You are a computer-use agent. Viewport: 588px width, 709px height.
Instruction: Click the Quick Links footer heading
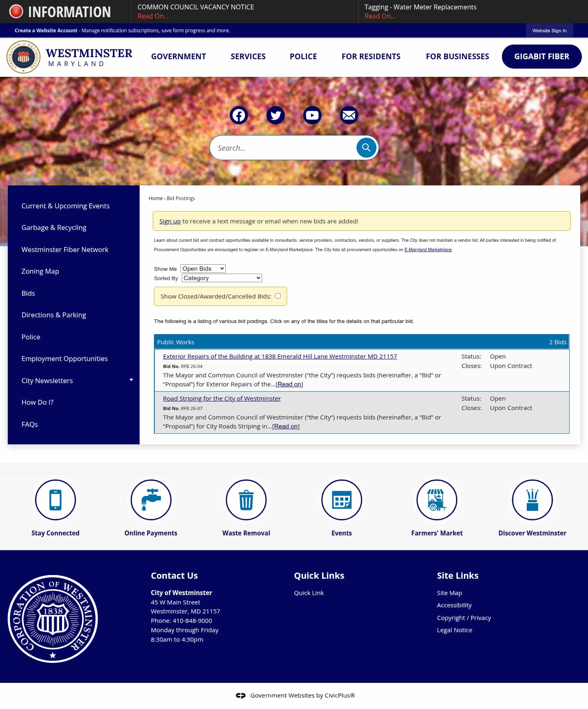pos(319,575)
